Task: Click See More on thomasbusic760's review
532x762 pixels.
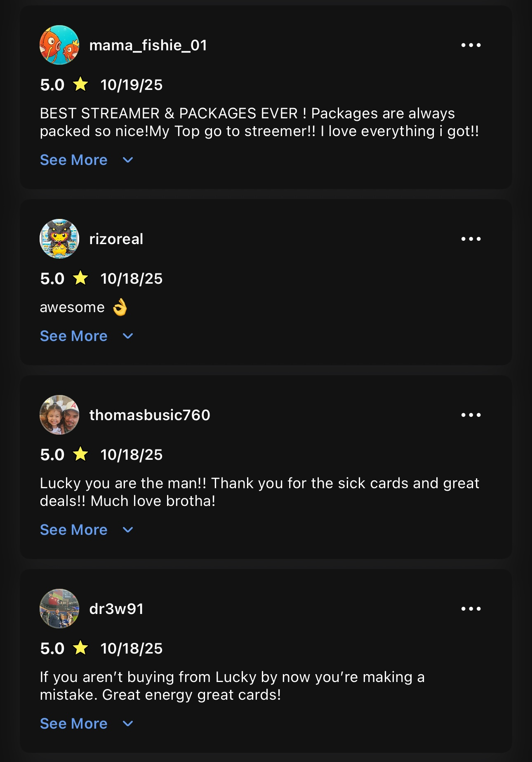Action: click(74, 530)
